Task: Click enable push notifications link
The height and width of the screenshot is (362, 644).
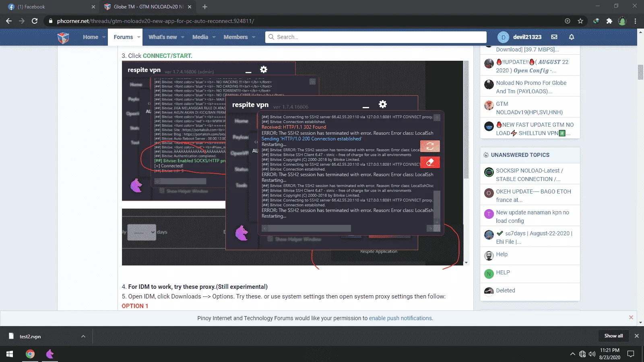Action: click(400, 318)
